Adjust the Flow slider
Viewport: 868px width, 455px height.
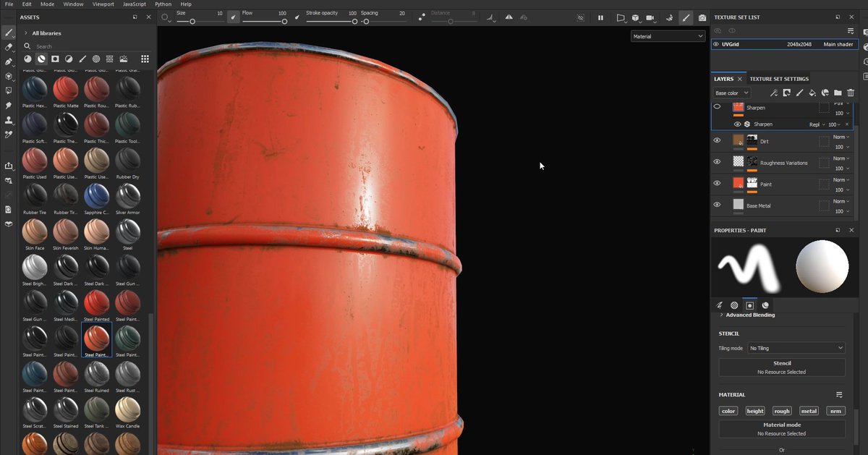[264, 21]
